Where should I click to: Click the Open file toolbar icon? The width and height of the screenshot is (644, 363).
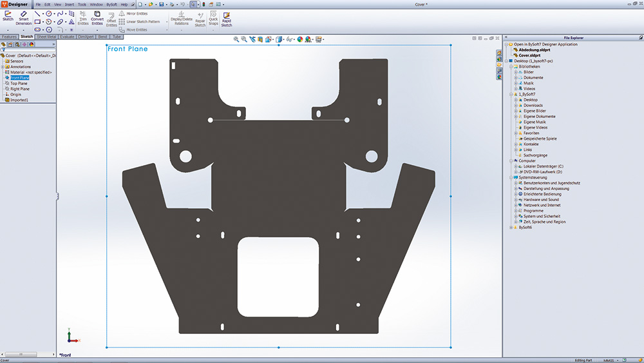tap(151, 5)
